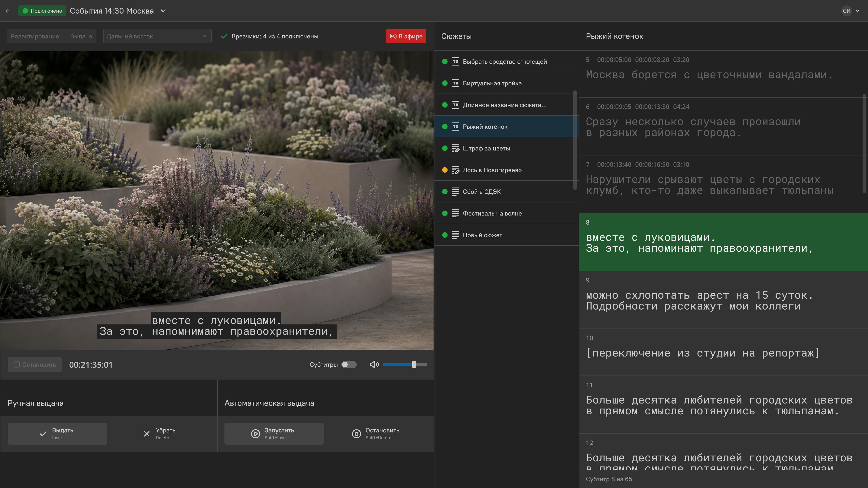This screenshot has width=868, height=488.
Task: Click the Подключено connection status badge
Action: tap(42, 11)
